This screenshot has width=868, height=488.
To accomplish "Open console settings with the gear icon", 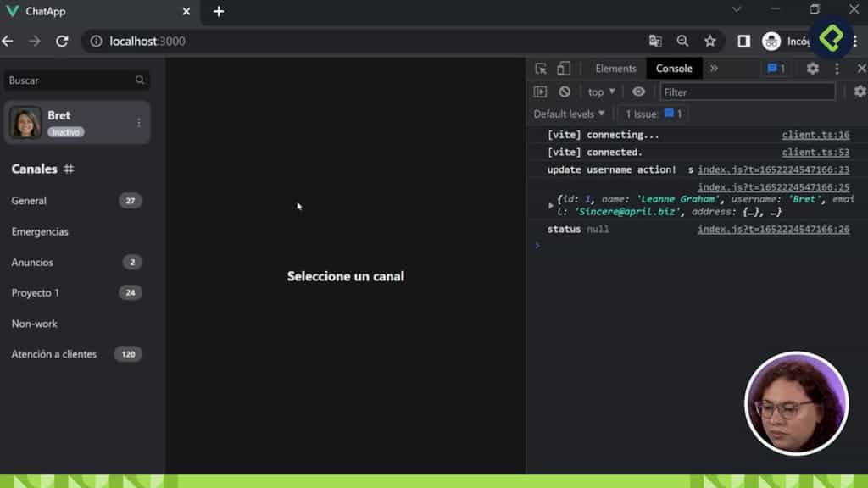I will (x=860, y=91).
